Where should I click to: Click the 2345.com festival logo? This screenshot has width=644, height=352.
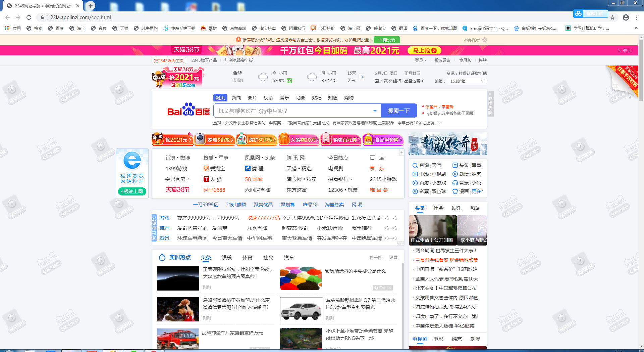click(178, 77)
